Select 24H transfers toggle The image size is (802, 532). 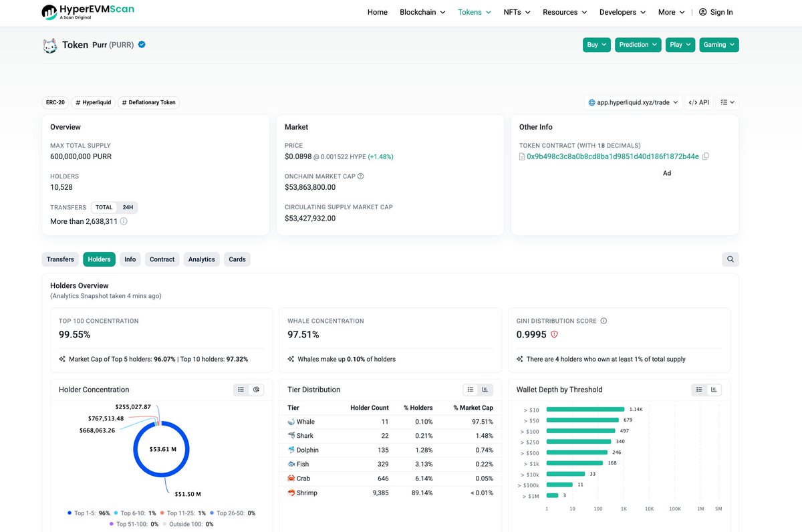click(128, 207)
